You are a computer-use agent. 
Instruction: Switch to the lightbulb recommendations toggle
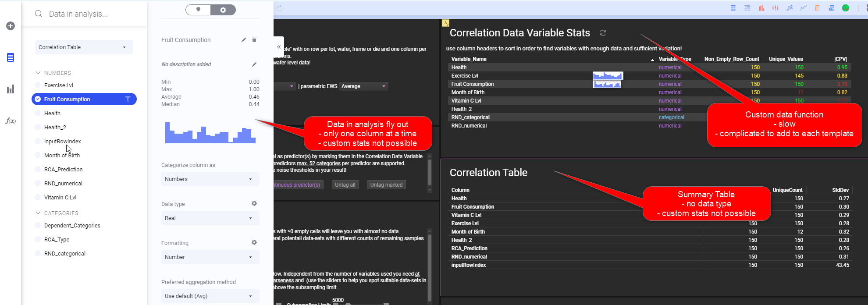(x=198, y=10)
